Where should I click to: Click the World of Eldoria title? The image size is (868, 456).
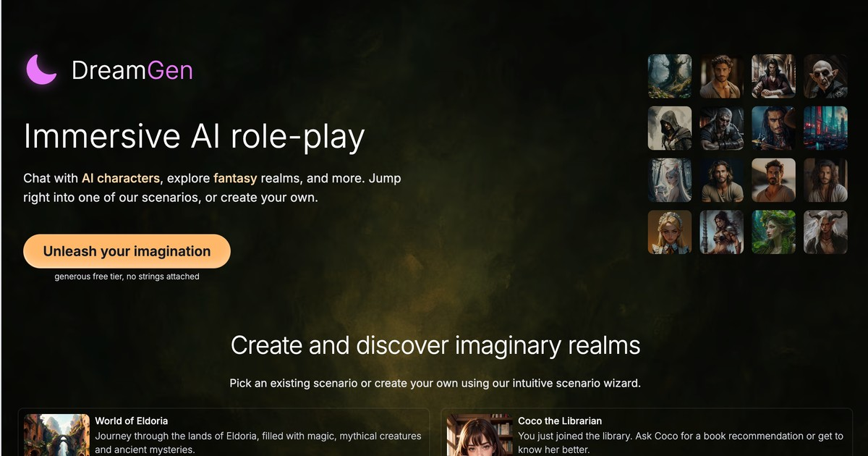click(x=132, y=421)
